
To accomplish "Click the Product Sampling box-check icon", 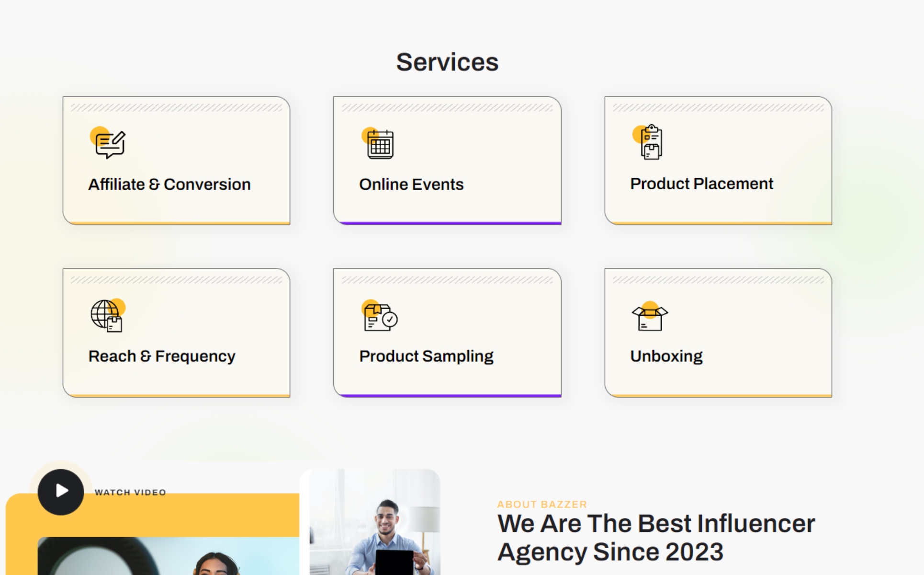I will (380, 317).
